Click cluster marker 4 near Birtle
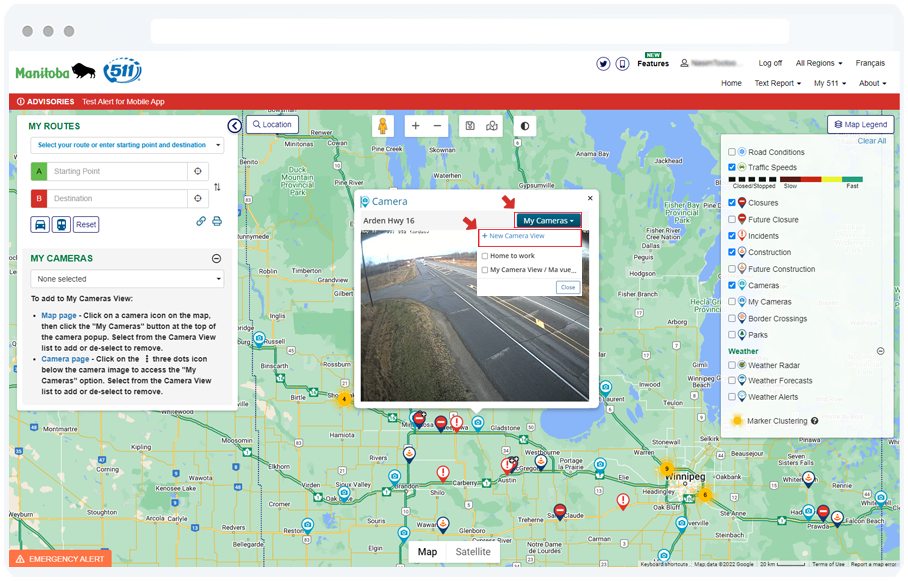This screenshot has width=908, height=581. click(345, 399)
